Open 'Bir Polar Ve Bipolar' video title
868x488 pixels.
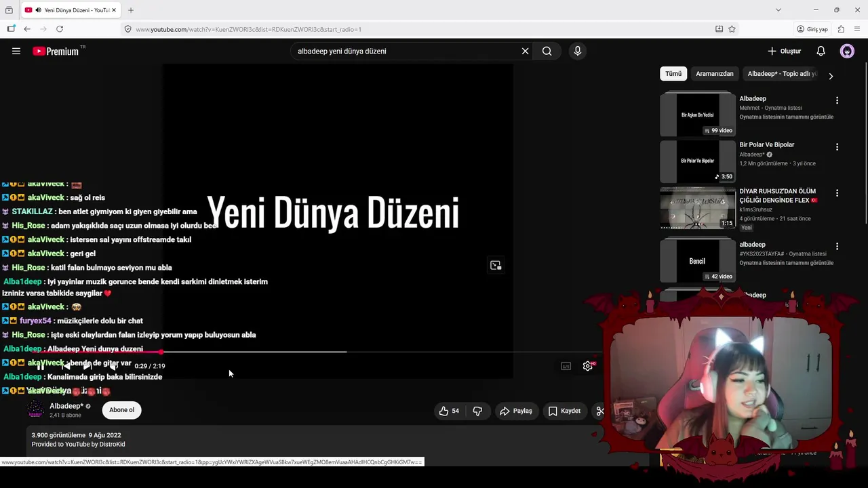(766, 144)
